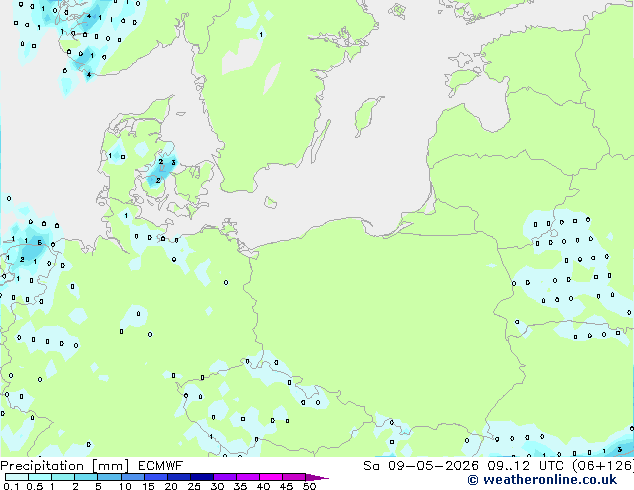The height and width of the screenshot is (490, 634).
Task: Click the above-50 arrow at legend end
Action: point(317,478)
